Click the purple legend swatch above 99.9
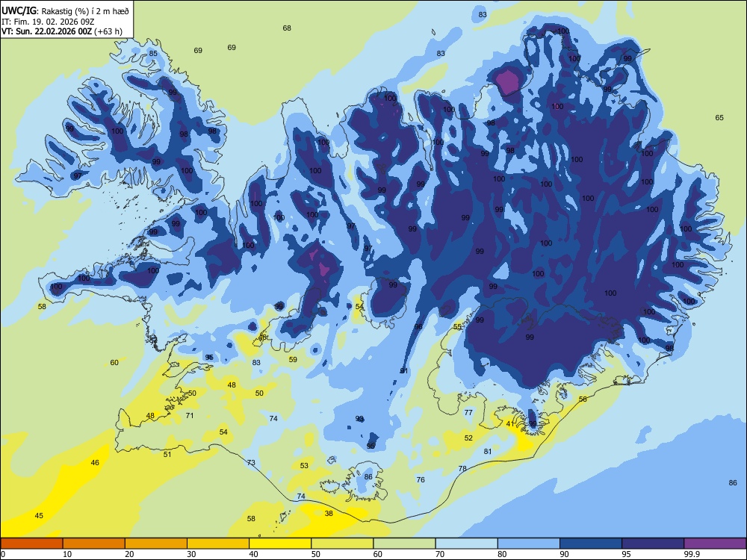 [x=715, y=544]
